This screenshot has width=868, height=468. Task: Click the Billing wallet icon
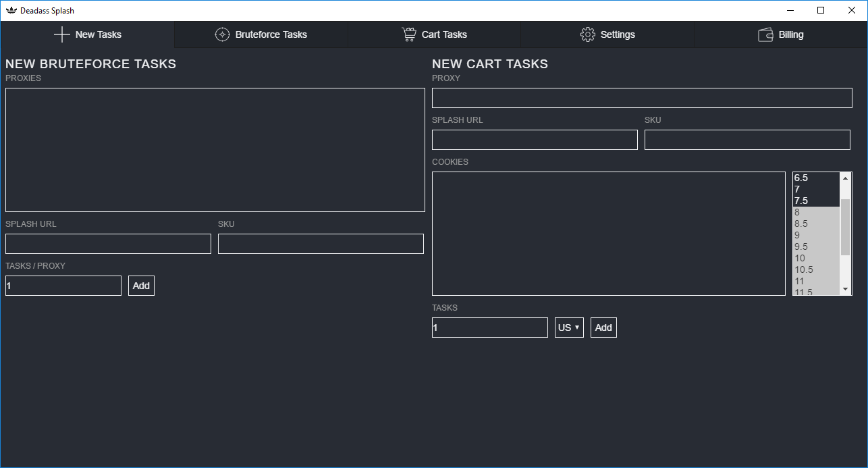766,34
